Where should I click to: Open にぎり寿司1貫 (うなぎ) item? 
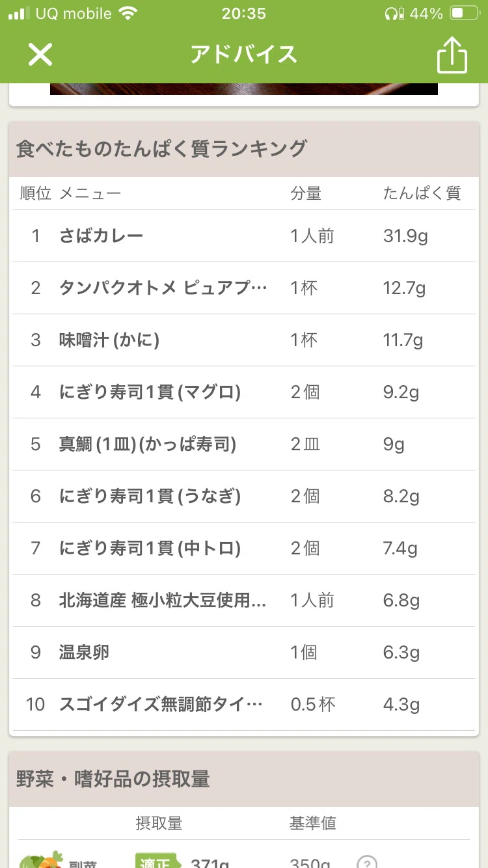point(244,496)
